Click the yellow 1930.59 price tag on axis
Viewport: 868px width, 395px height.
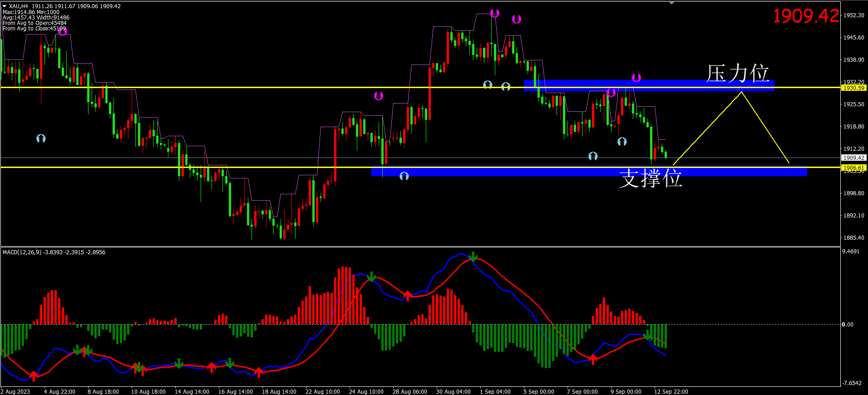[x=854, y=88]
